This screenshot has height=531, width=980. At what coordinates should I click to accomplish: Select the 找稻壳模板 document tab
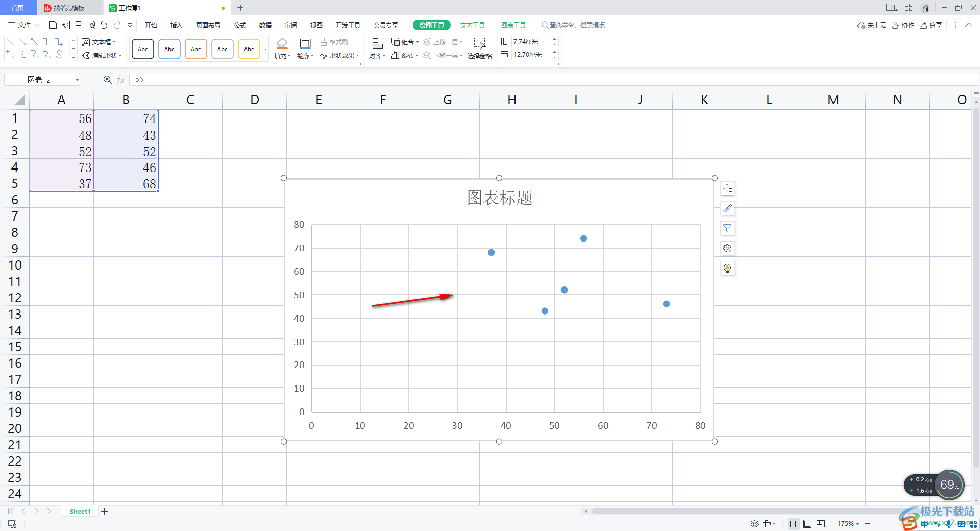tap(69, 8)
